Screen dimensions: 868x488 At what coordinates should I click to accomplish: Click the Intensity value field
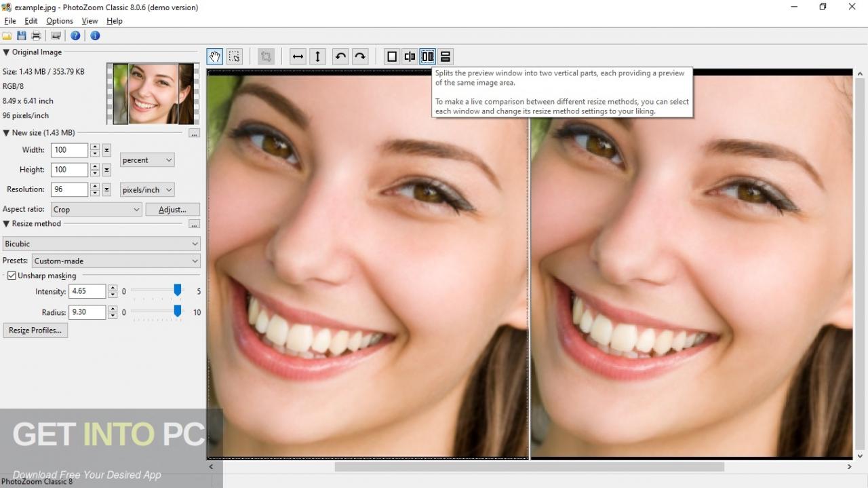click(87, 292)
